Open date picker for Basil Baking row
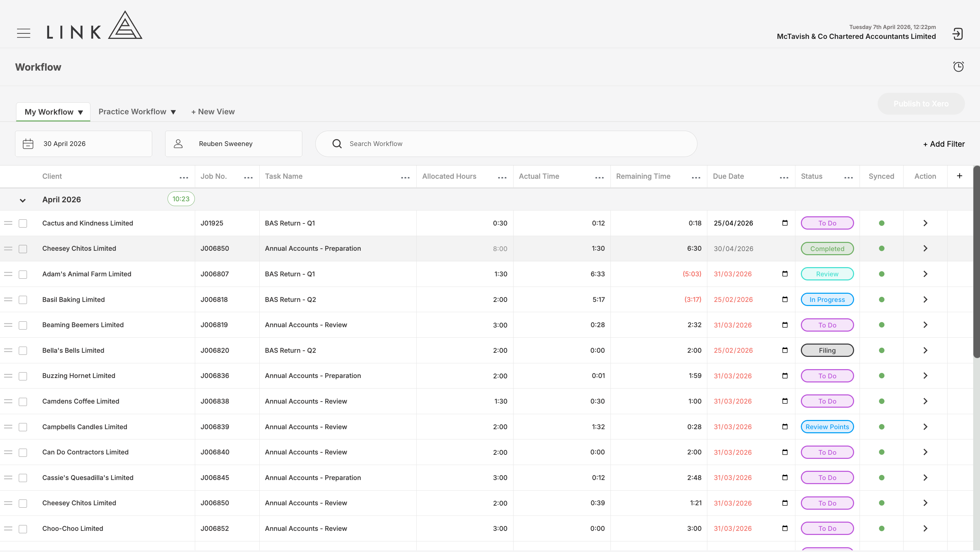The image size is (980, 552). point(785,300)
